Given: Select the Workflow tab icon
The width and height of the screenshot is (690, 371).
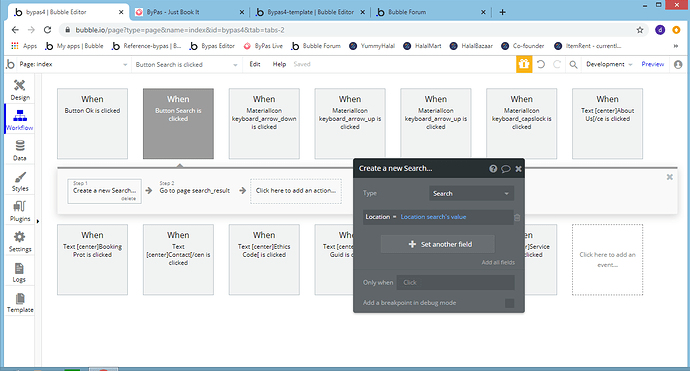Looking at the screenshot, I should [20, 116].
